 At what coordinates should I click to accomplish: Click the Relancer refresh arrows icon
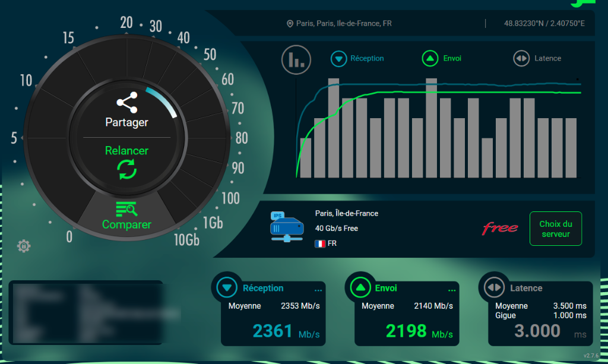[126, 169]
